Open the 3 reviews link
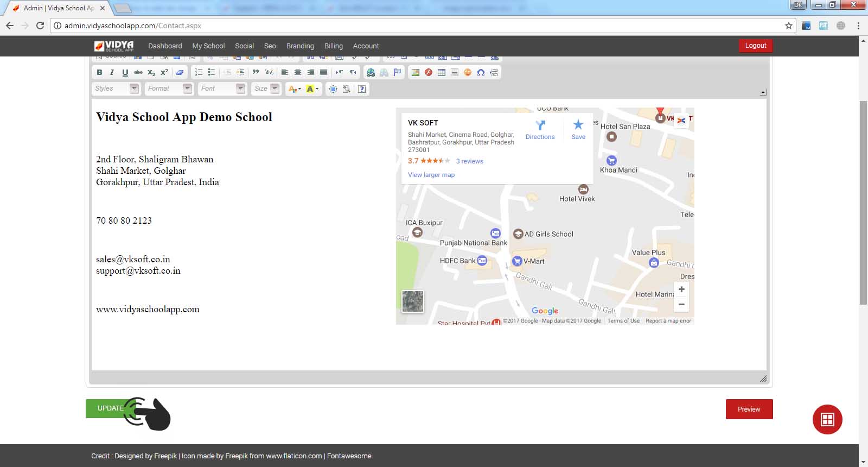868x467 pixels. coord(469,161)
